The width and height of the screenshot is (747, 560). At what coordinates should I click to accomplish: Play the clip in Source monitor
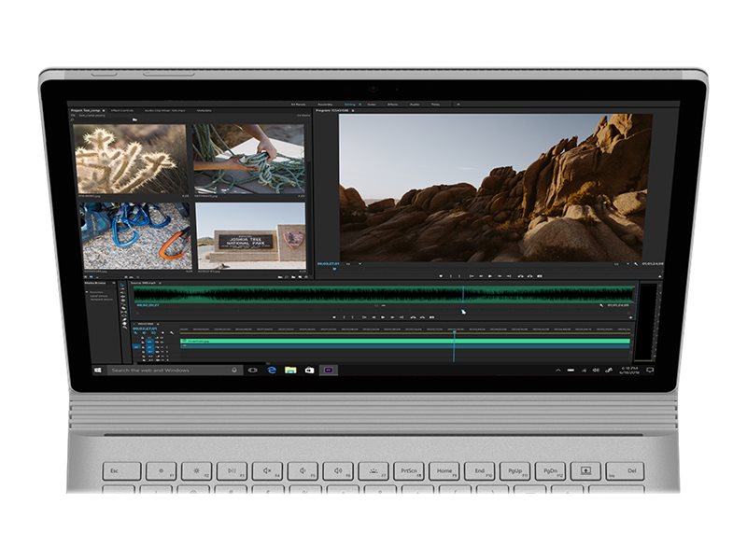(383, 317)
